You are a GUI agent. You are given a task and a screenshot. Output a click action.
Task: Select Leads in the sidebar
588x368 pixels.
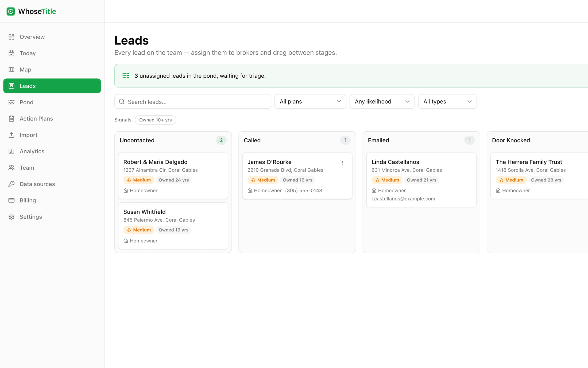click(x=52, y=86)
